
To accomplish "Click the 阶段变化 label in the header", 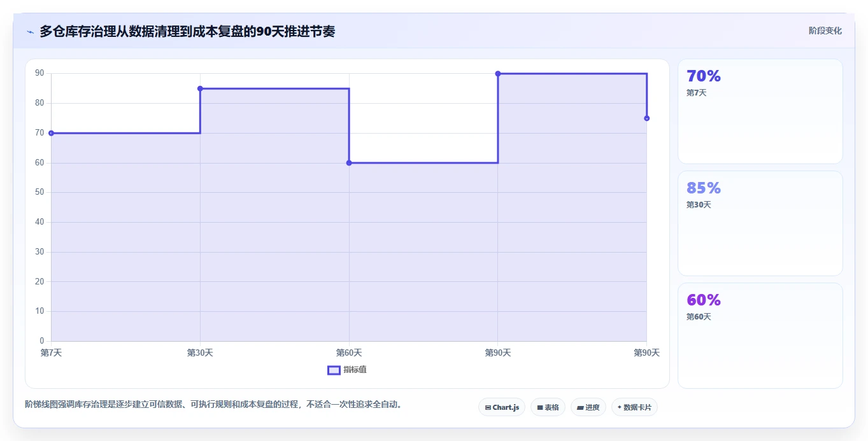I will 825,31.
